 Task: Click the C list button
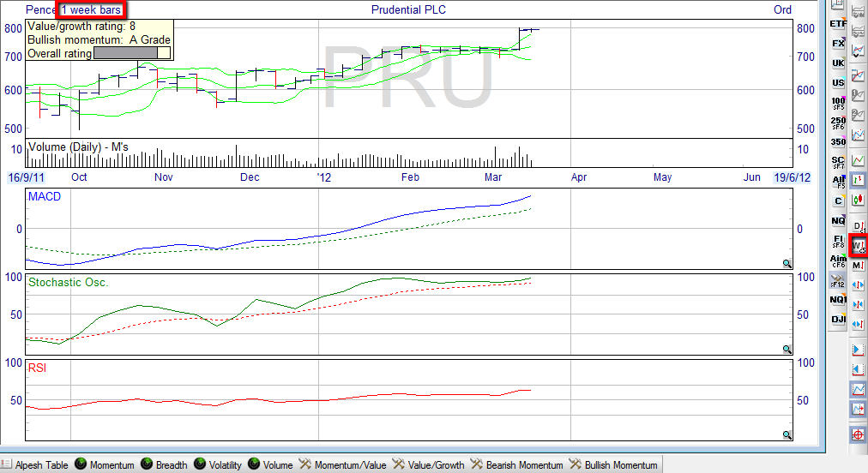(x=838, y=201)
